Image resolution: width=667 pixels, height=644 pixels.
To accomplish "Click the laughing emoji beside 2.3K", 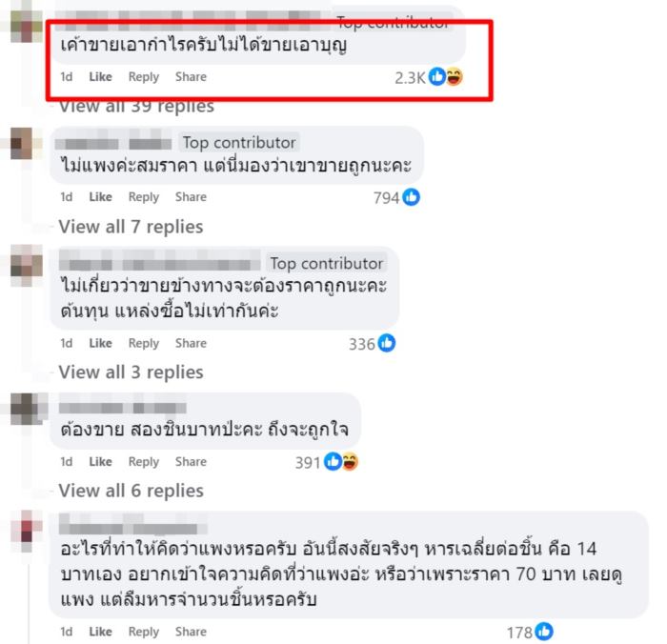I will pos(454,77).
